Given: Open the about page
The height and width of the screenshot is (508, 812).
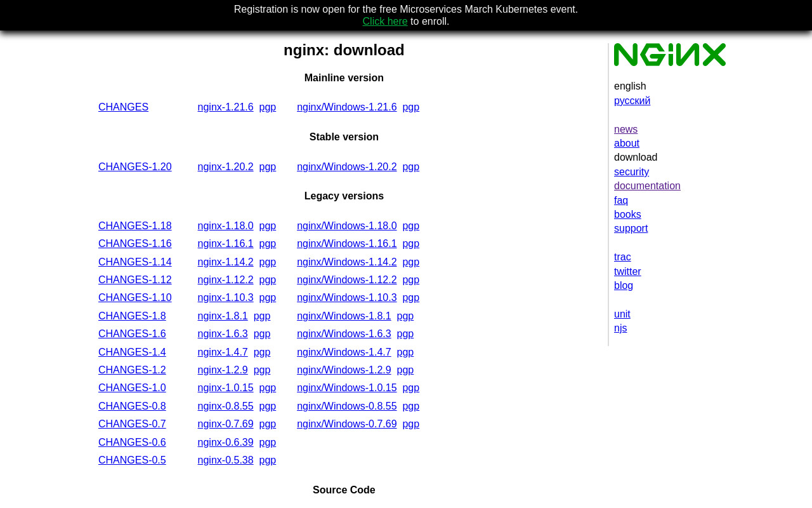Looking at the screenshot, I should [627, 144].
